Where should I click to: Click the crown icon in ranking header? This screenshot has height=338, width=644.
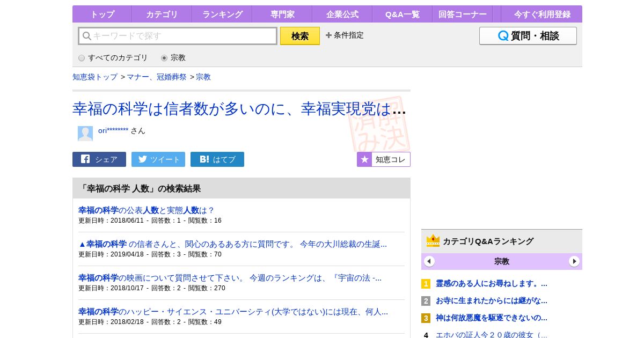pyautogui.click(x=433, y=241)
